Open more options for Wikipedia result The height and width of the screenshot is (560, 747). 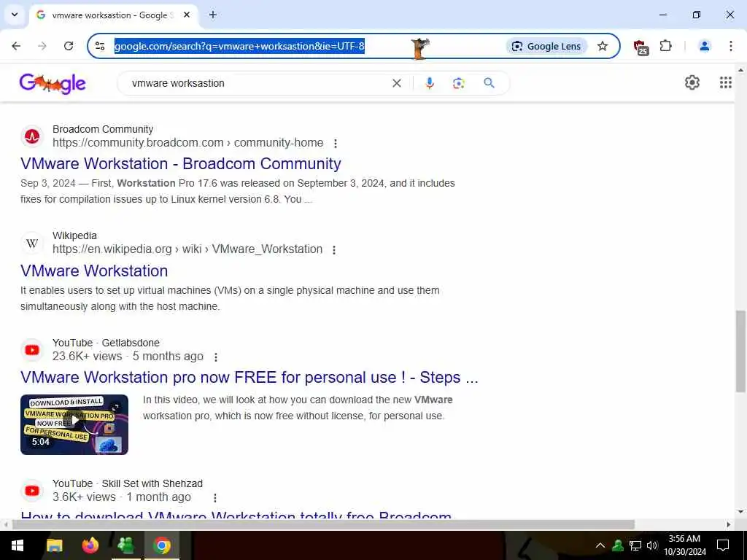334,250
